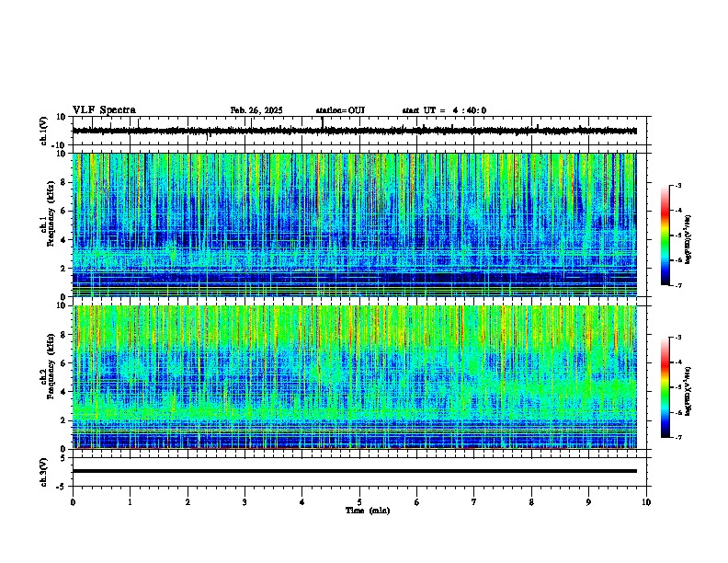This screenshot has width=728, height=563.
Task: Click time axis tick label '7'
Action: 474,502
